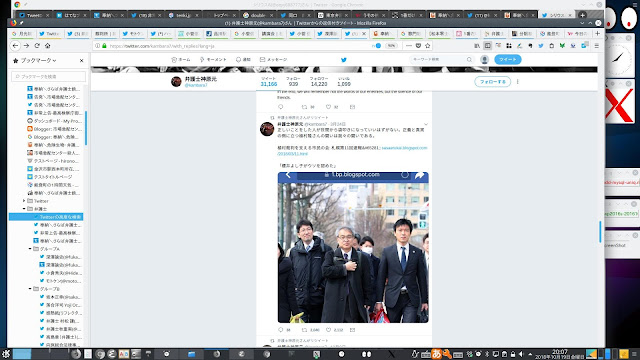
Task: Open new tab in Chrome window
Action: pos(582,15)
